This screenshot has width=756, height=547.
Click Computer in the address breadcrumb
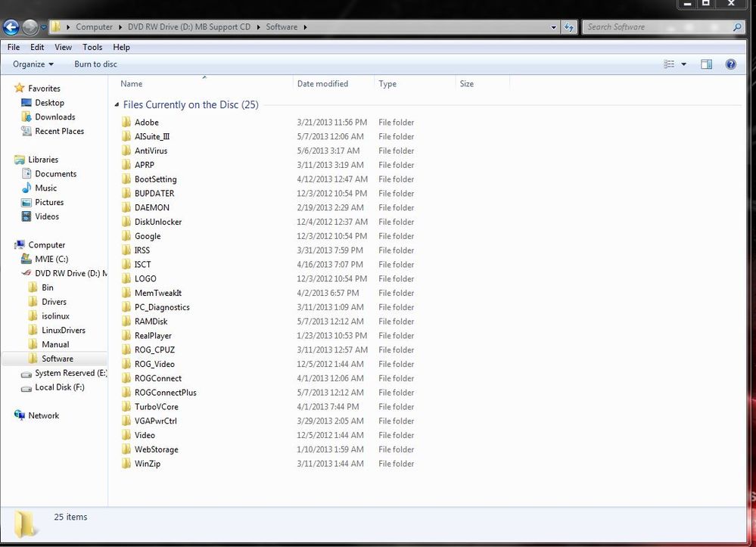pos(94,27)
